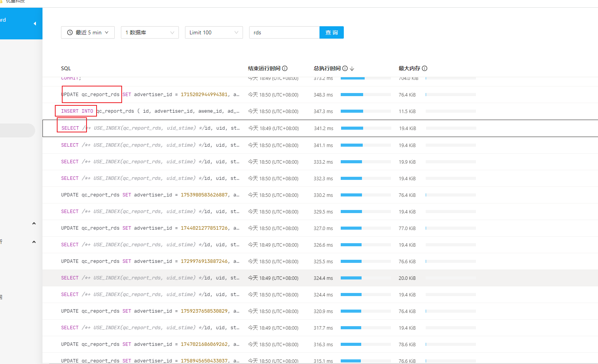Click the info icon beside 最大内存 header

[x=425, y=68]
